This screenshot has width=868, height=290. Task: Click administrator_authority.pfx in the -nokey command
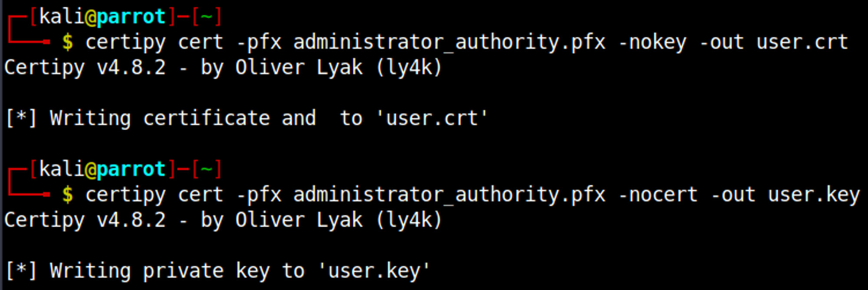tap(449, 42)
